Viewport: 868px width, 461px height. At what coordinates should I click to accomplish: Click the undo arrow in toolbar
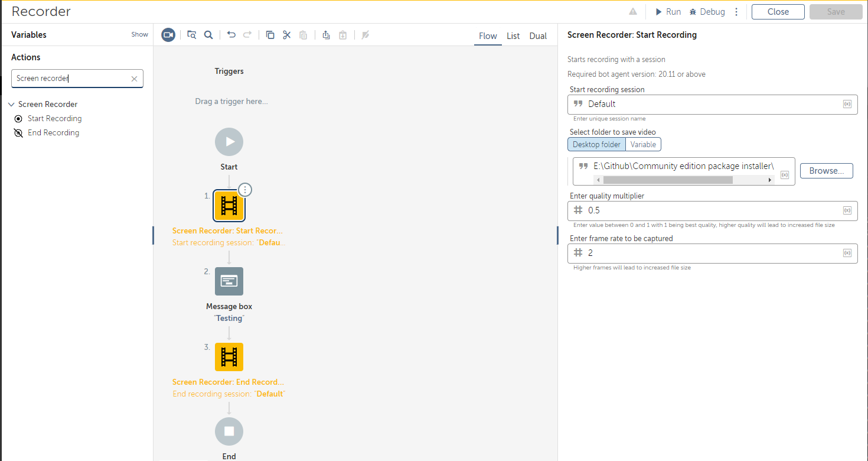[x=231, y=35]
